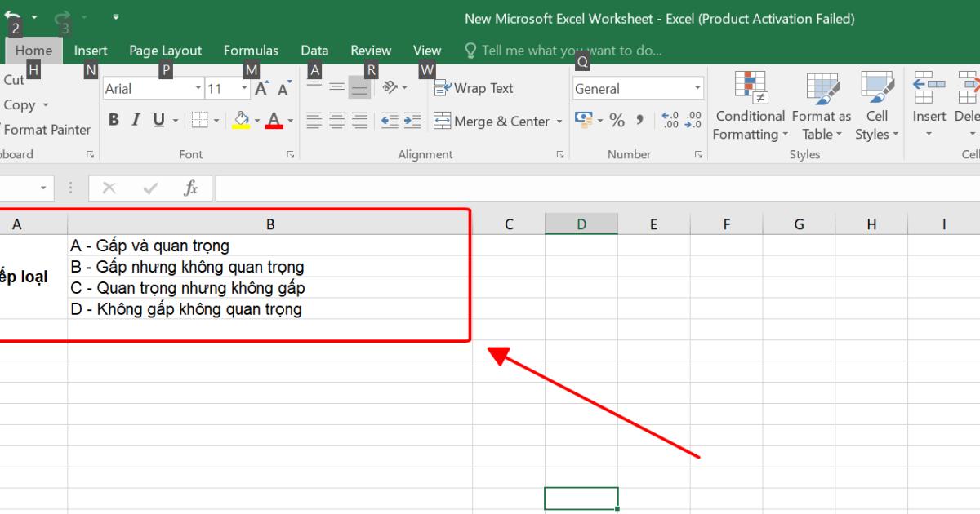Toggle Bold formatting
Viewport: 980px width, 514px height.
point(114,121)
